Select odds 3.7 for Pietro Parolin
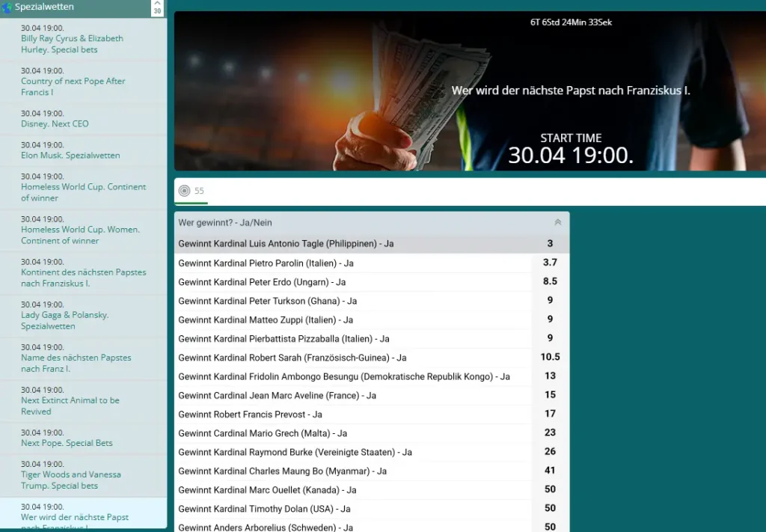The width and height of the screenshot is (766, 532). (550, 263)
